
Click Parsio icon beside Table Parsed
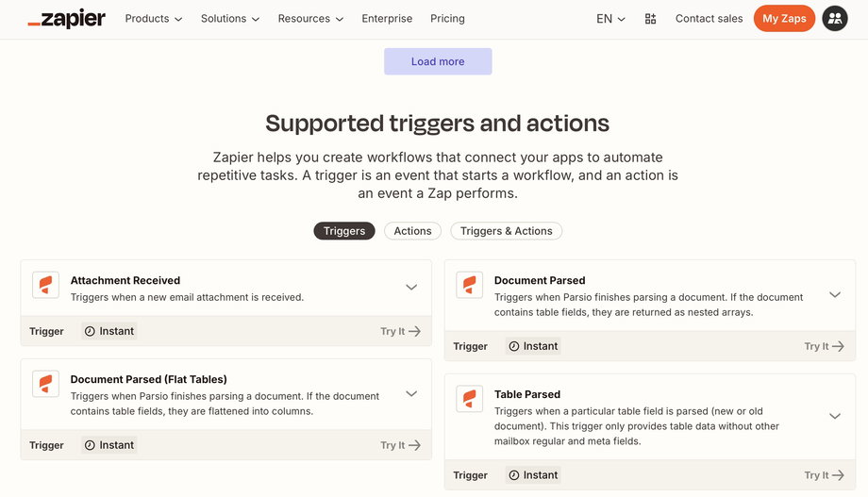(469, 399)
